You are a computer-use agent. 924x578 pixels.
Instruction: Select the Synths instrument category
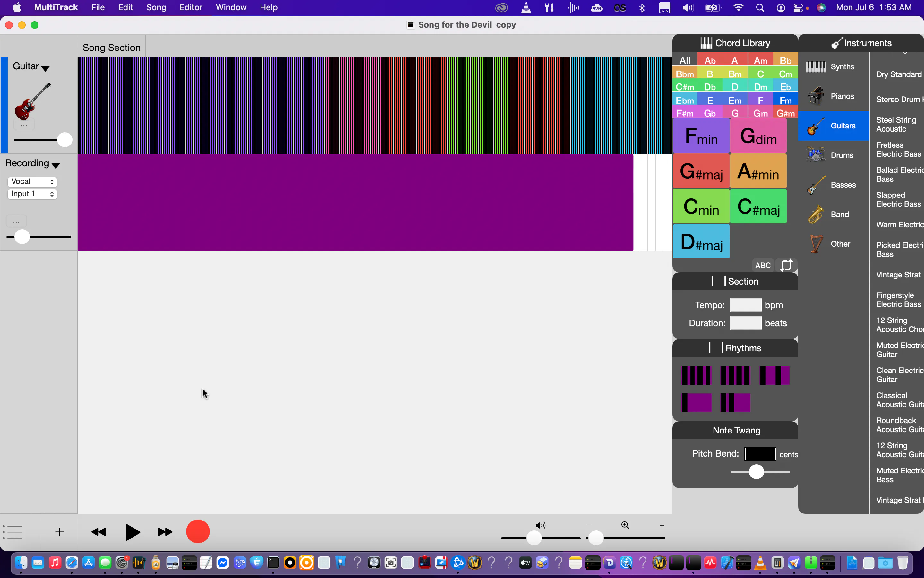pos(834,66)
